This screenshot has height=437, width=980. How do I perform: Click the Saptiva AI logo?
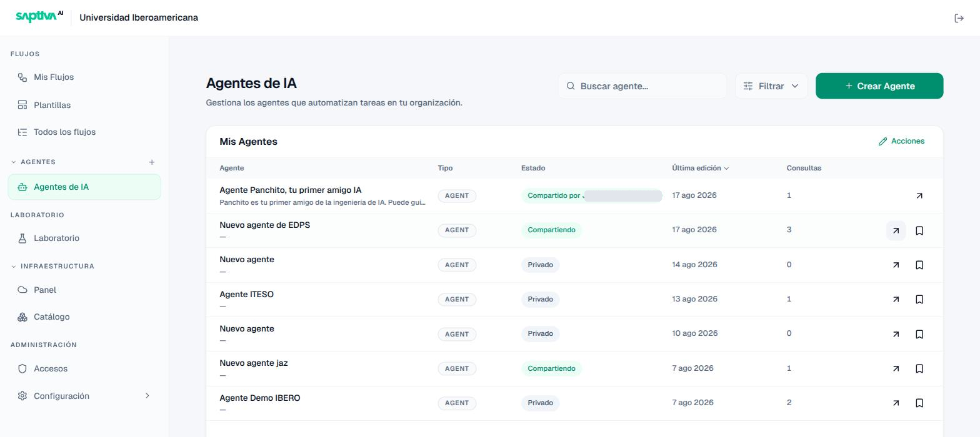(x=39, y=17)
